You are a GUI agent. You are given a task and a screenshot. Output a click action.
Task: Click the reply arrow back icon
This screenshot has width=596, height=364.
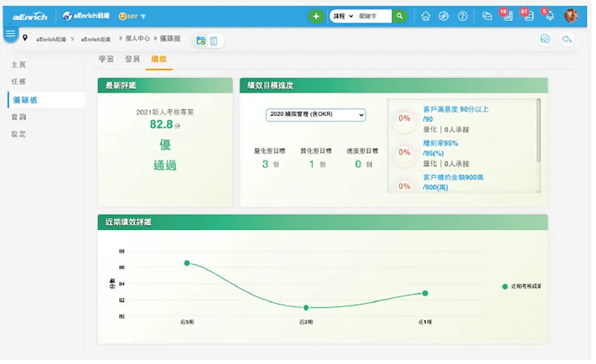(x=566, y=39)
